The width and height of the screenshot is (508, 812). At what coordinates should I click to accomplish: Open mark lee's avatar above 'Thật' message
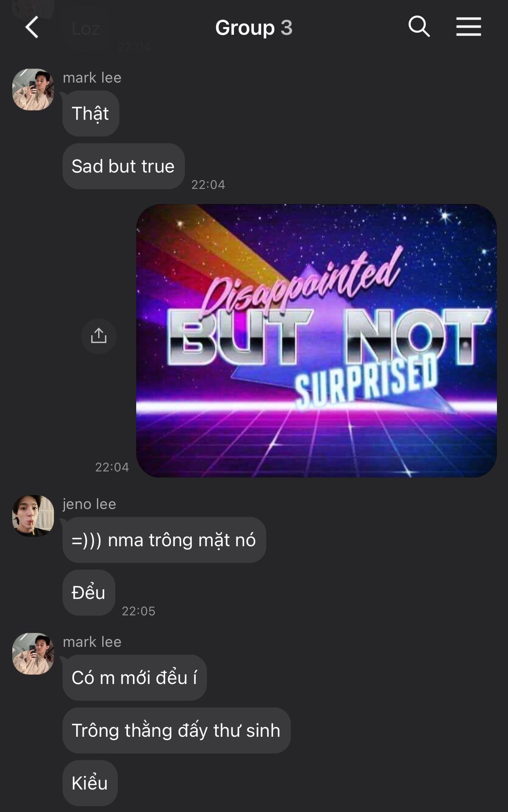(x=33, y=90)
